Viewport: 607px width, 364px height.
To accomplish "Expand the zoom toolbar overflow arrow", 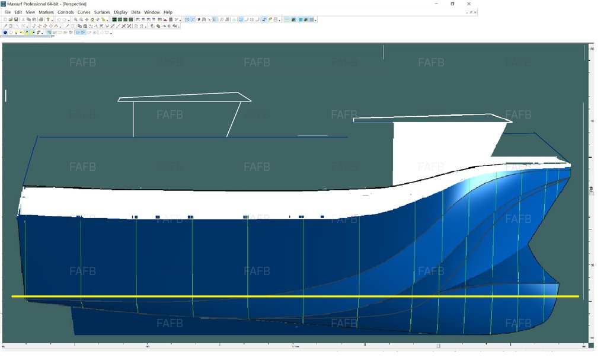I will (x=107, y=21).
